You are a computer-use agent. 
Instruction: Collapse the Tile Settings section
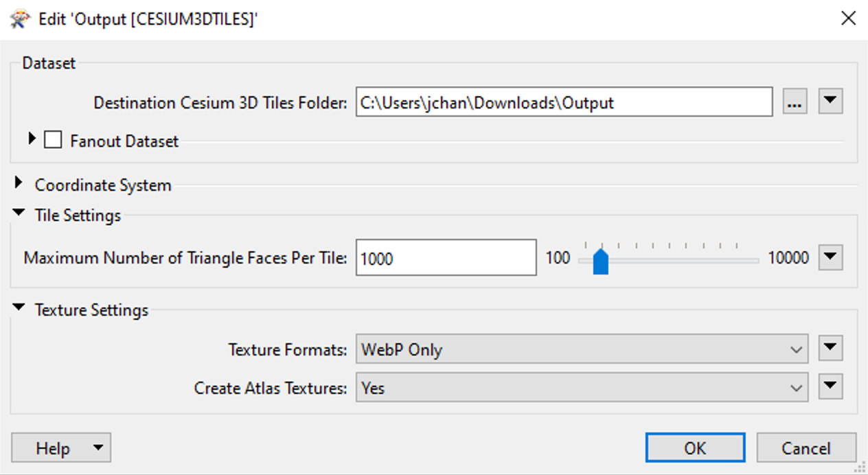click(19, 214)
